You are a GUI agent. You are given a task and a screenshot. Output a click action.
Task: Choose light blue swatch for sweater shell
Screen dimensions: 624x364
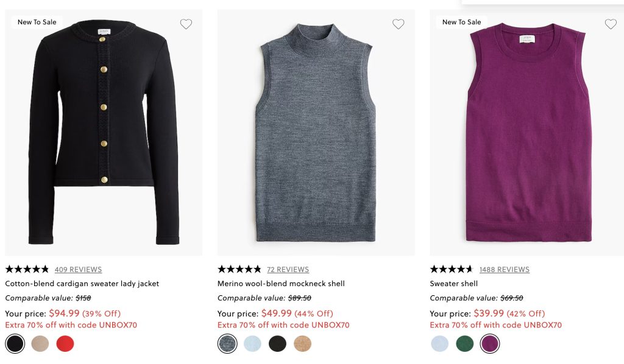point(439,344)
